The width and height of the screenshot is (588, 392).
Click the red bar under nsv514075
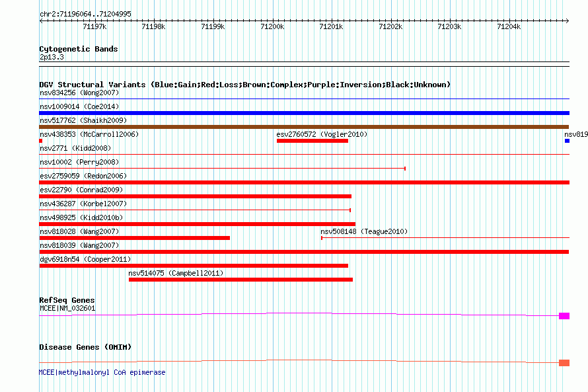(240, 280)
